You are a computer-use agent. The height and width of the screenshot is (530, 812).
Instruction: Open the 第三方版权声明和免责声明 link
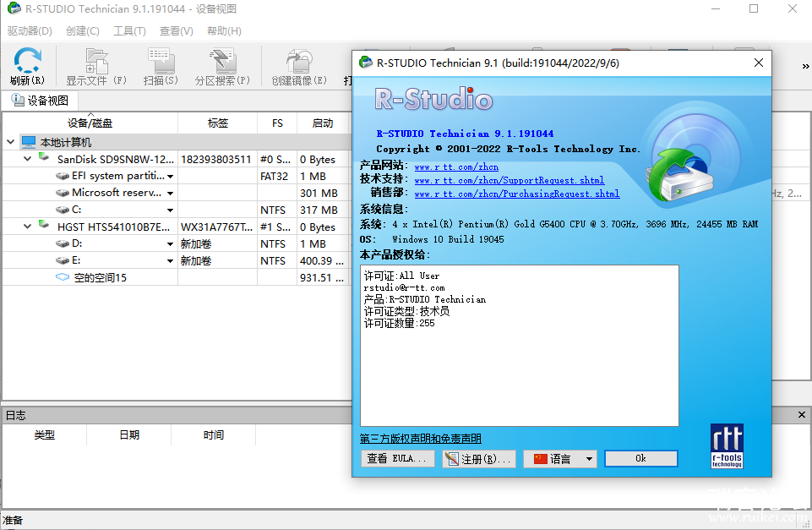coord(421,439)
